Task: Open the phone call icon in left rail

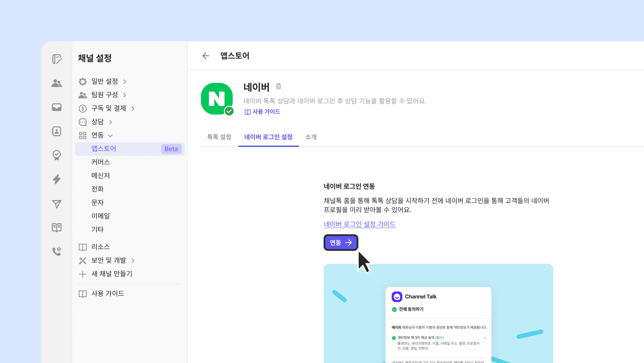Action: pyautogui.click(x=57, y=251)
